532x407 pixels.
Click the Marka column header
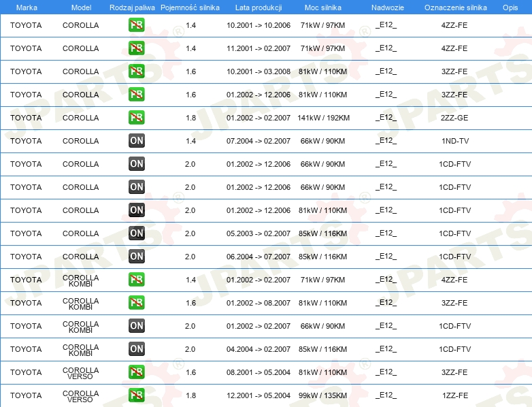click(27, 7)
